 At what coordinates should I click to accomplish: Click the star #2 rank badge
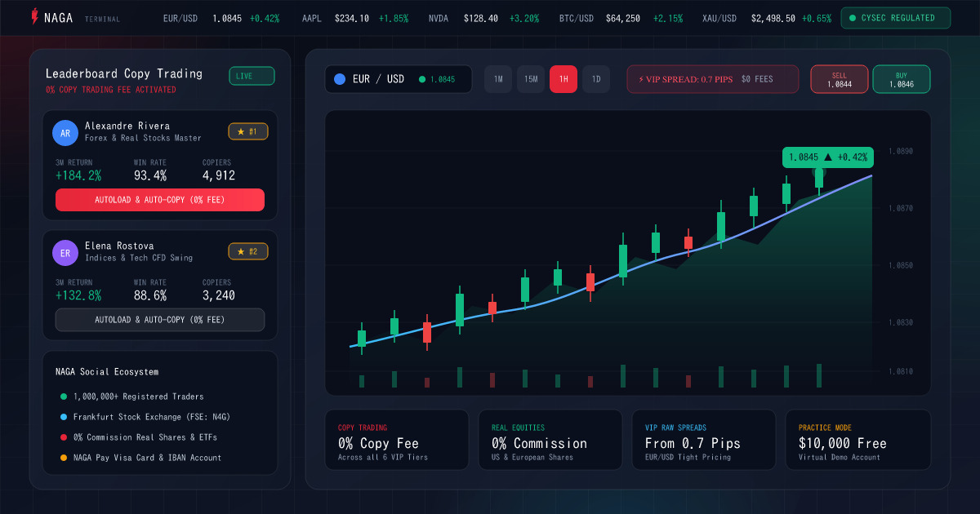click(248, 251)
